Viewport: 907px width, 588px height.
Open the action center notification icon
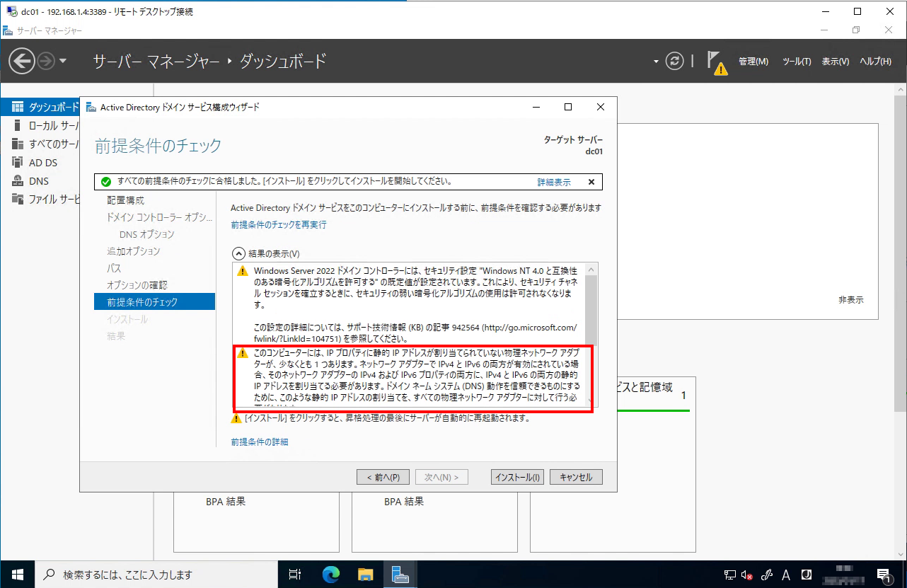click(x=883, y=575)
